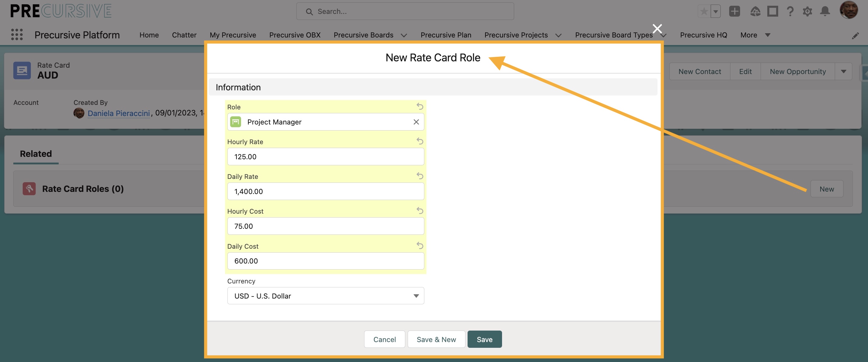Open the Trailhead guidance icon
The image size is (868, 362).
coord(755,11)
